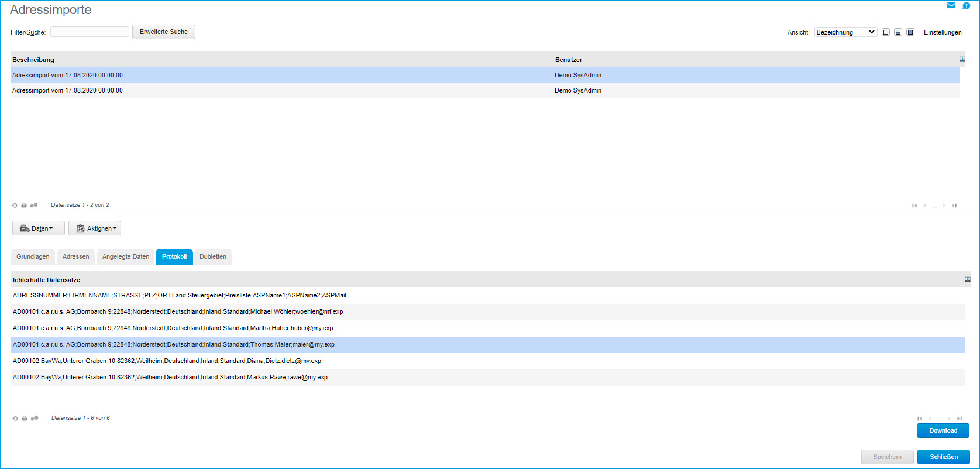The image size is (980, 469).
Task: Click refresh icon below the Adressimporte list
Action: [15, 206]
